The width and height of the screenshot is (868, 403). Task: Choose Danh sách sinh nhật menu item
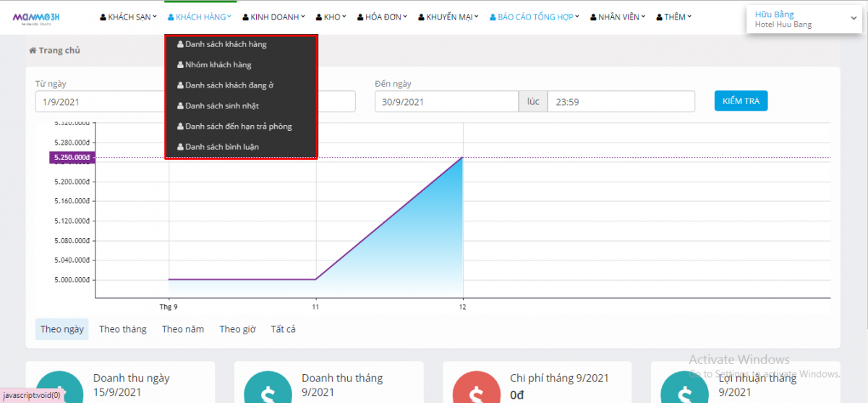pos(221,106)
